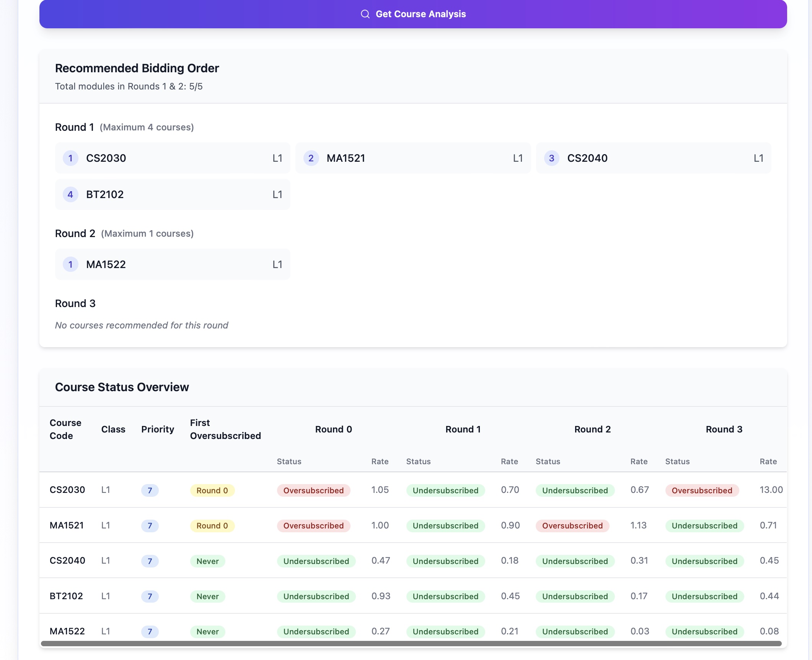Click number badge 3 beside CS2040
The height and width of the screenshot is (660, 812).
click(551, 158)
